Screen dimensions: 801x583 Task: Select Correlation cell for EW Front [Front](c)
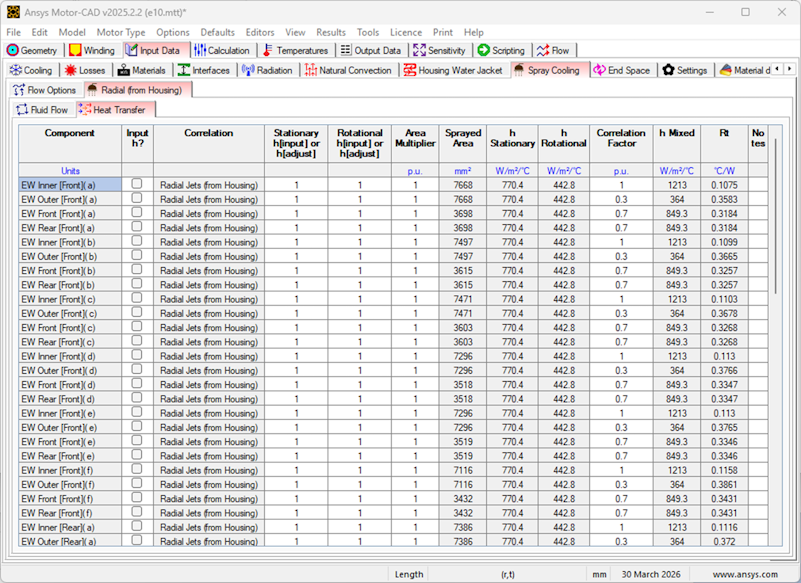pos(209,328)
